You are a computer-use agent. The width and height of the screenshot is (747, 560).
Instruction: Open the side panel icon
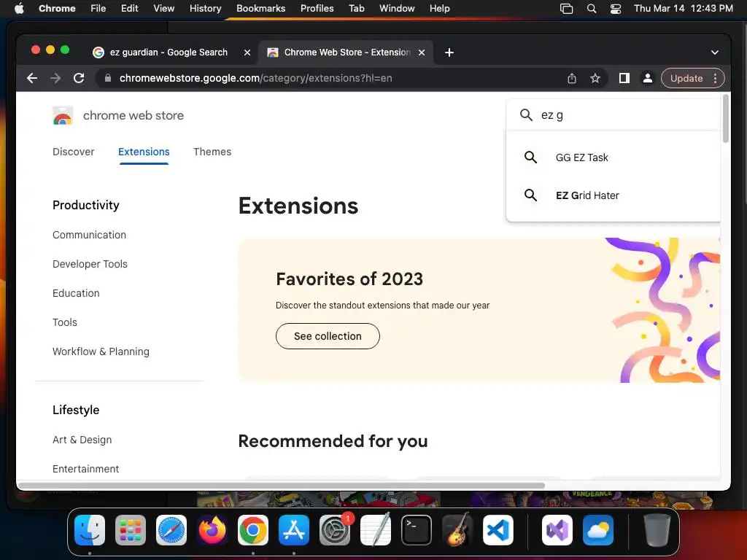(x=624, y=78)
